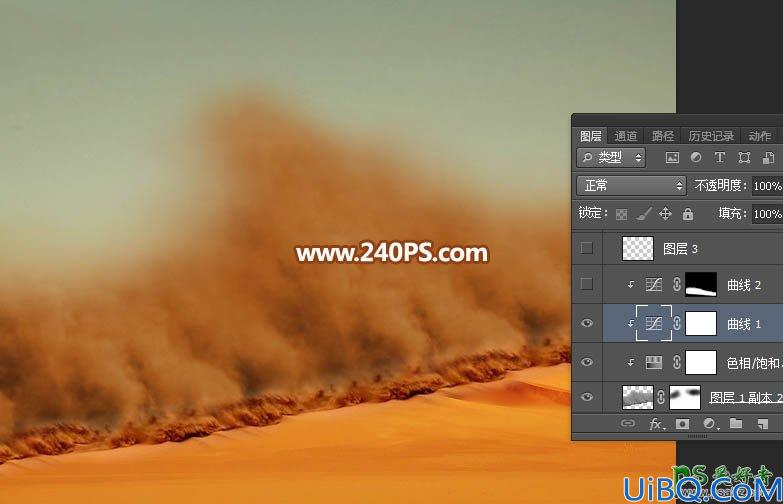Screen dimensions: 783x504
Task: Switch to the 通道 tab
Action: [x=626, y=136]
